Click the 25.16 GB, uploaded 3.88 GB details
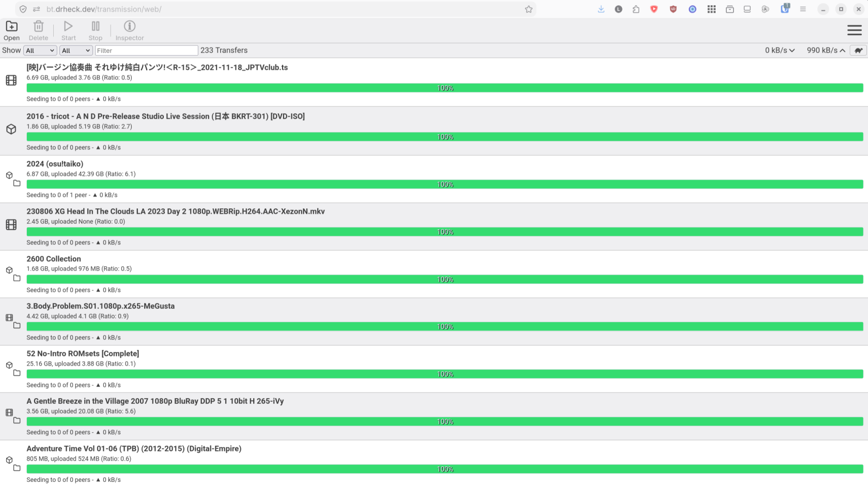Viewport: 868px width, 487px height. (81, 364)
